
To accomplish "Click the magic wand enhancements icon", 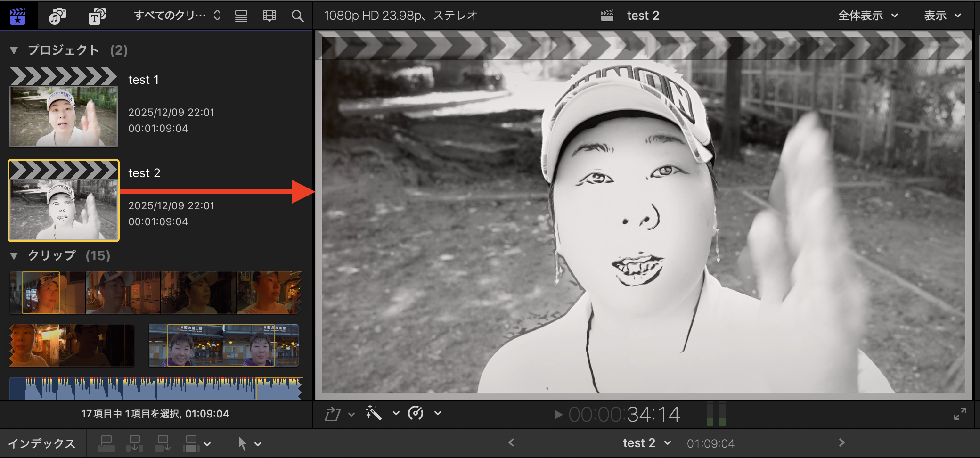I will click(373, 413).
